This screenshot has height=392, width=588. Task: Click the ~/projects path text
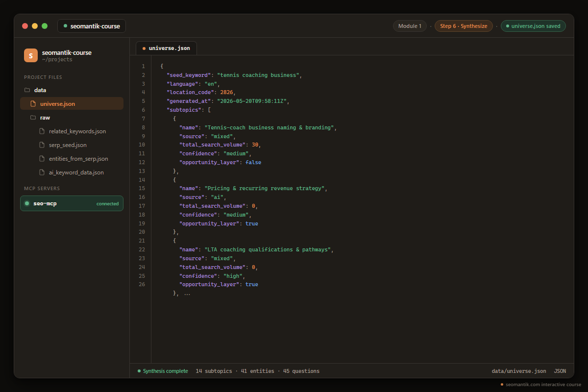[57, 60]
